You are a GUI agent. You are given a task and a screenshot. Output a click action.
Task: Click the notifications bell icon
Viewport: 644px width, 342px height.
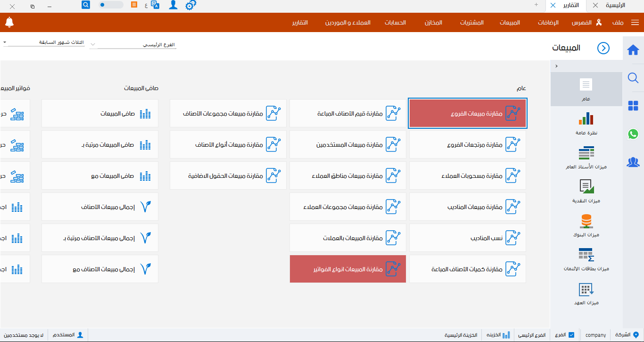tap(10, 22)
